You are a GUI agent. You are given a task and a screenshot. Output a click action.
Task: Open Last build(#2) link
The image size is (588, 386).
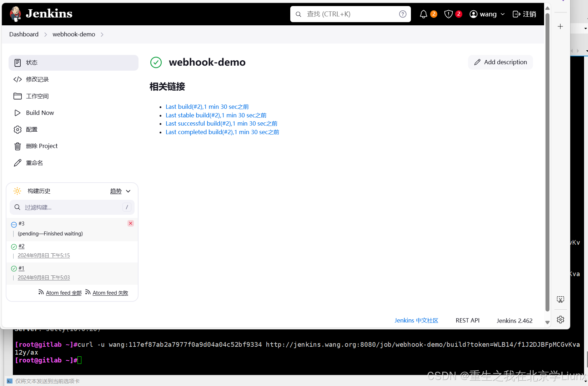coord(207,107)
